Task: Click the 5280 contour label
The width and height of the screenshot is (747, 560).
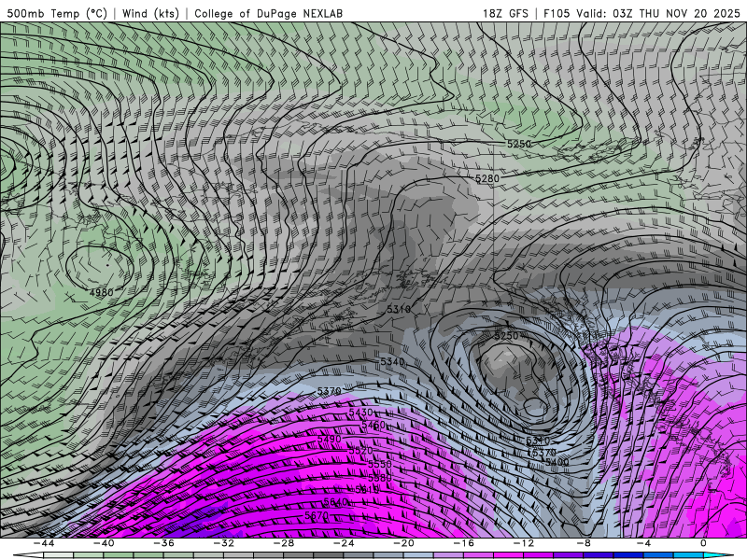Action: click(487, 178)
